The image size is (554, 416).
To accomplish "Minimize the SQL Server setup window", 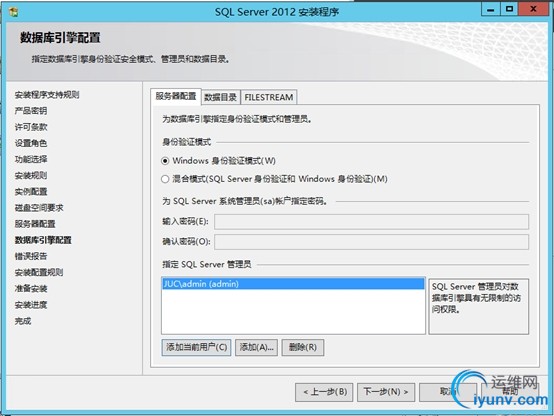I will coord(491,9).
